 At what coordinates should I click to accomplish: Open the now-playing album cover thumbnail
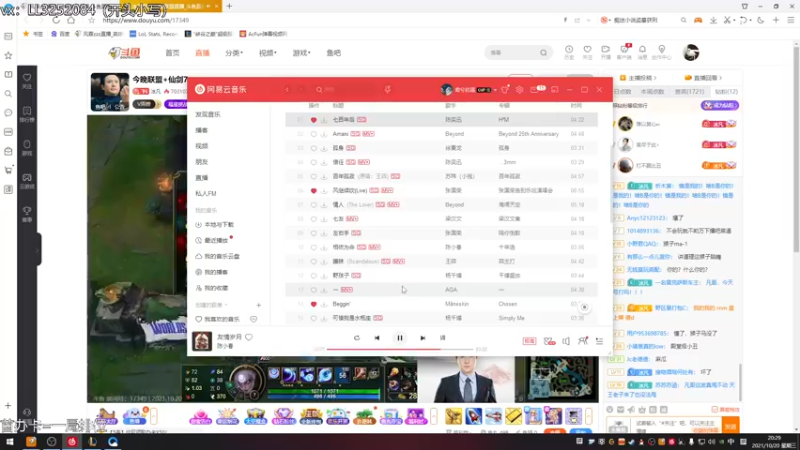point(202,341)
